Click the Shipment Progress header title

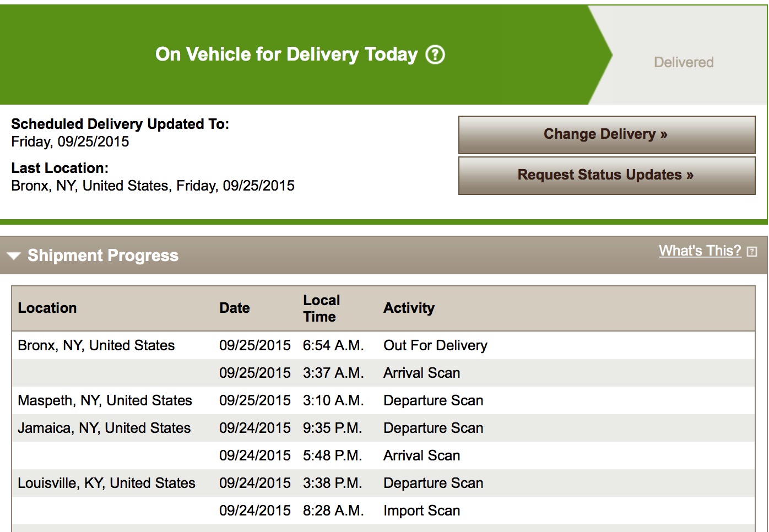point(103,256)
